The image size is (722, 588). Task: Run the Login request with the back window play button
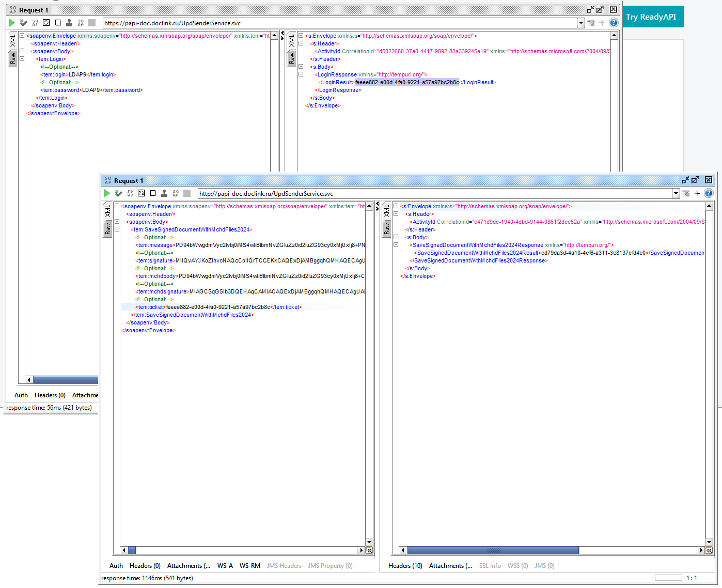(12, 23)
